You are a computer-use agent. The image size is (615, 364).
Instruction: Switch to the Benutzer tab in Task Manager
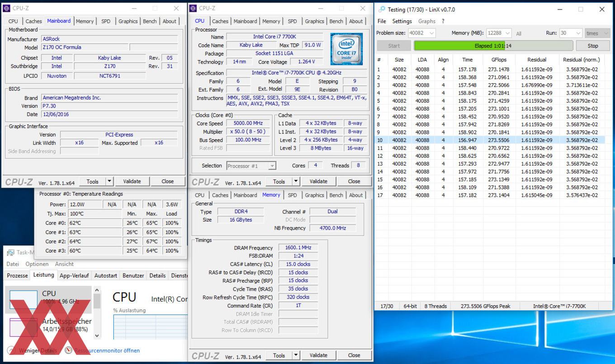(x=133, y=275)
